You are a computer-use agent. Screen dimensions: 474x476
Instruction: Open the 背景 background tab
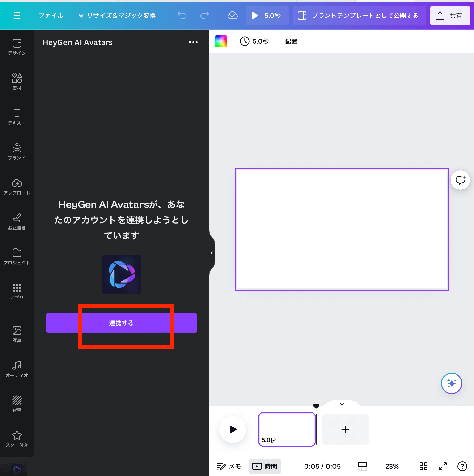pos(17,404)
